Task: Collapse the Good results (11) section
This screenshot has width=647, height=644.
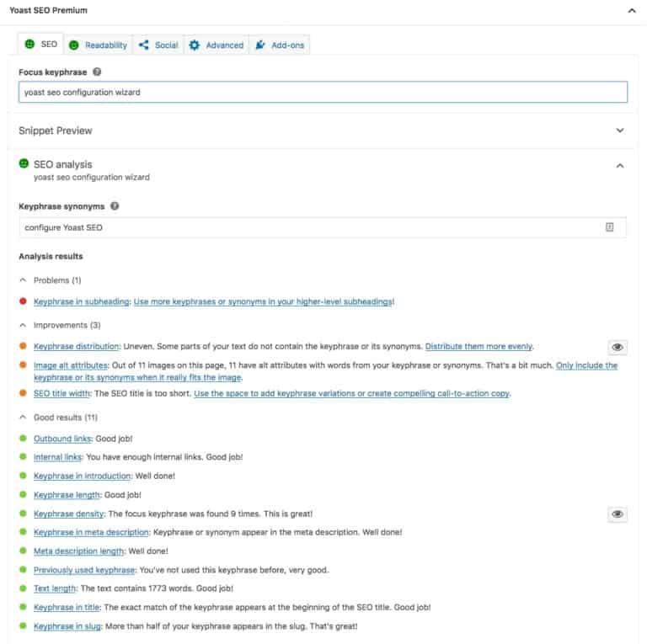Action: [x=22, y=418]
